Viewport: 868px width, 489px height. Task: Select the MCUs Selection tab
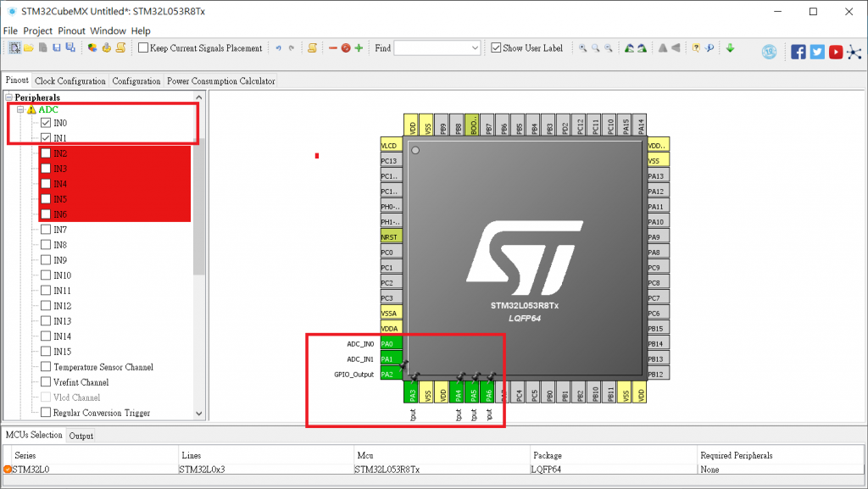point(34,435)
